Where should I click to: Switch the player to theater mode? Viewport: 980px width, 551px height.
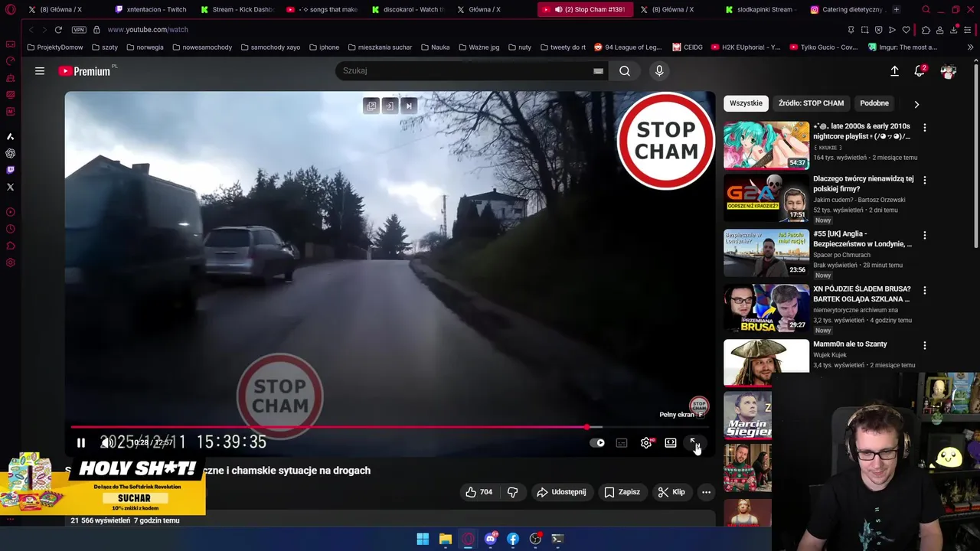pyautogui.click(x=671, y=442)
